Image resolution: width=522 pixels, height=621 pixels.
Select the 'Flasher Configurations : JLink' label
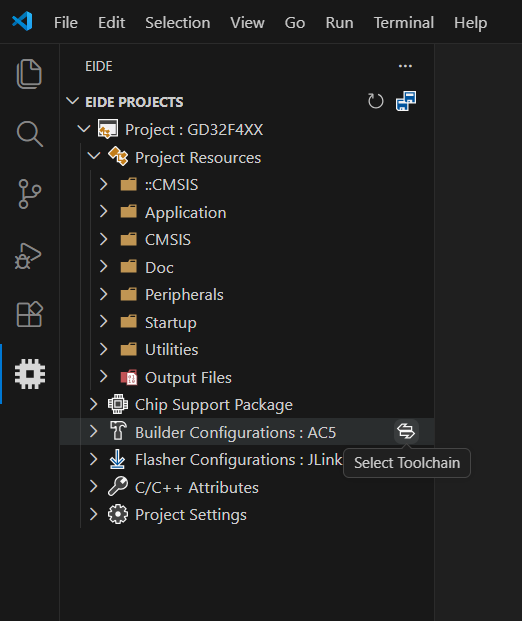(x=239, y=460)
